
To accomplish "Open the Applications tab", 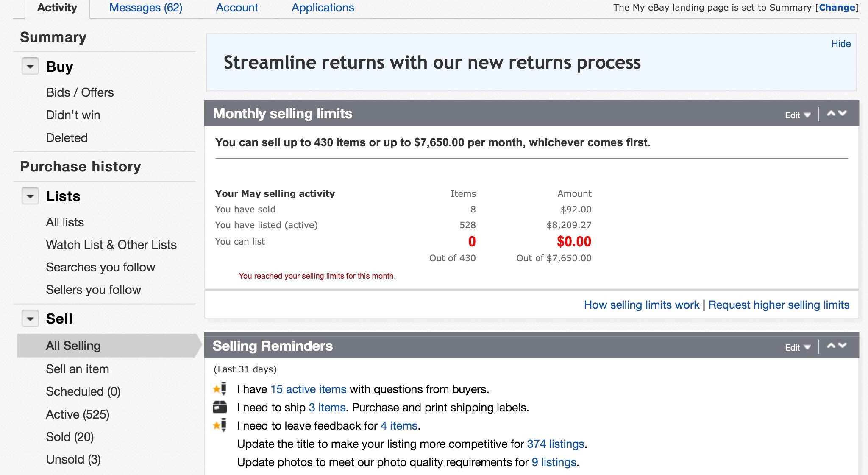I will [323, 8].
